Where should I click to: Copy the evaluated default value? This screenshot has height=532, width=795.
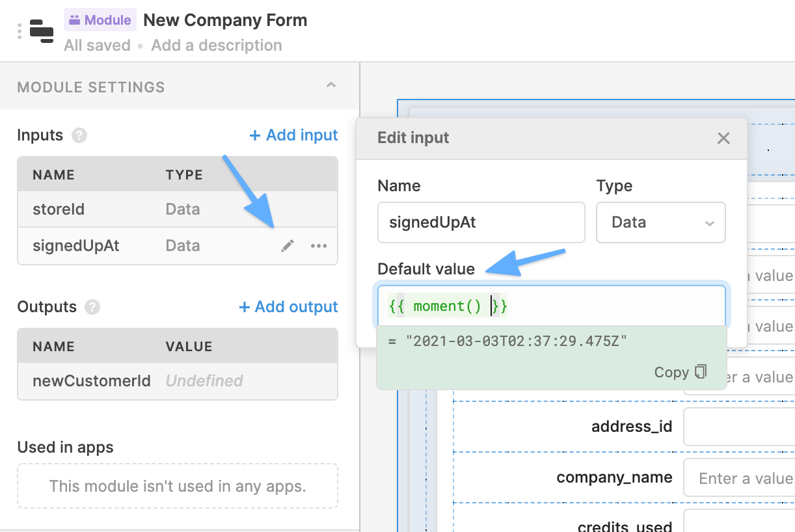point(680,372)
